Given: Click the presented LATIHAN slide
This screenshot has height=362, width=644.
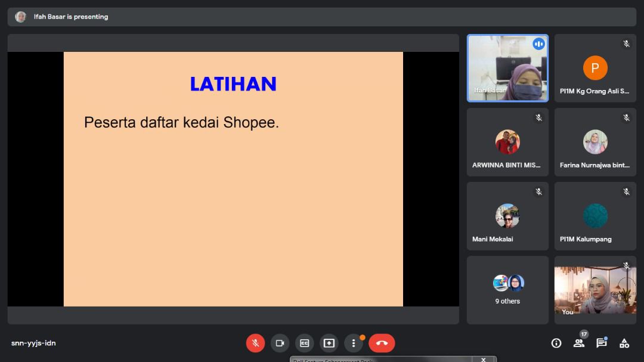Looking at the screenshot, I should pos(233,179).
